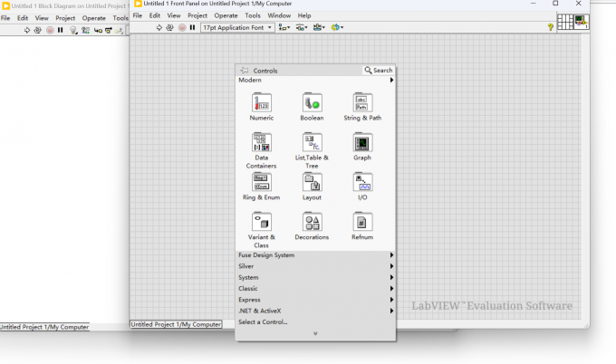
Task: Expand hidden palette categories with double chevron
Action: pyautogui.click(x=315, y=333)
